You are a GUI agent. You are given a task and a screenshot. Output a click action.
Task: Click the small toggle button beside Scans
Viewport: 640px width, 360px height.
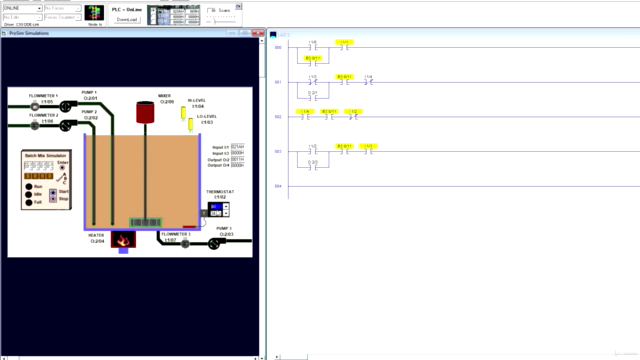pos(239,7)
